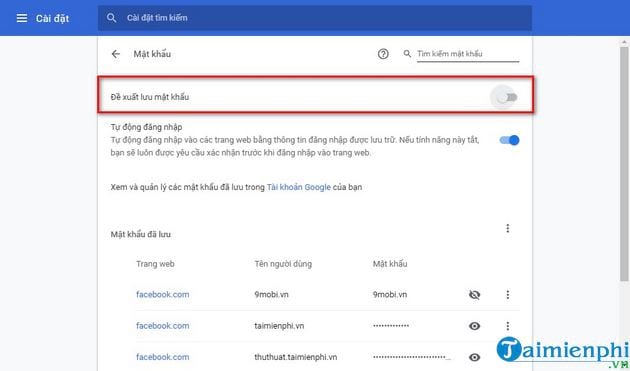Click the settings search magnifier icon
This screenshot has width=630, height=371.
point(111,18)
